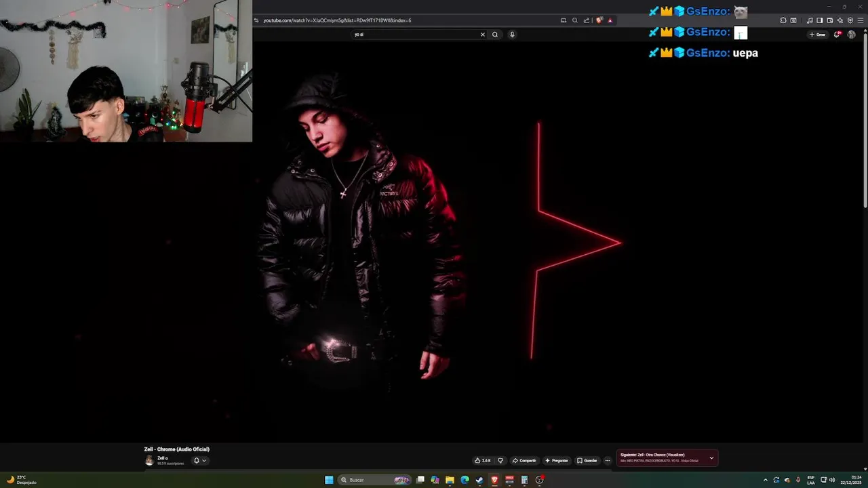
Task: Click the browser address bar URL
Action: pyautogui.click(x=337, y=20)
